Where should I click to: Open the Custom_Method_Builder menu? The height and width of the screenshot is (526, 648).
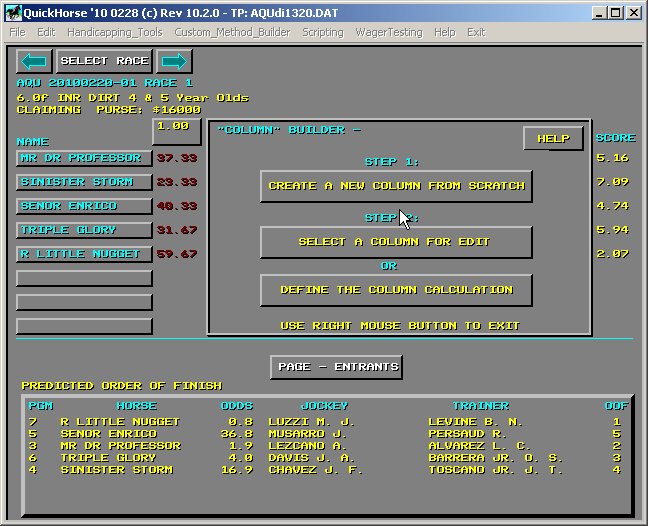[232, 32]
